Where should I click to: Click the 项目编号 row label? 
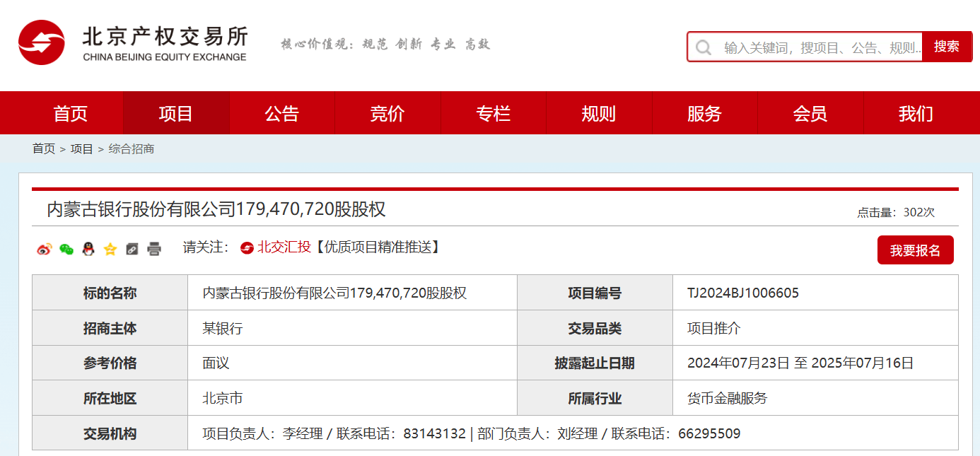[595, 293]
